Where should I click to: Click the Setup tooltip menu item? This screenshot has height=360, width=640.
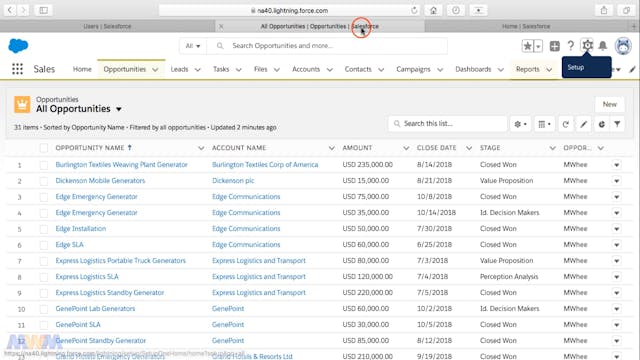click(x=587, y=67)
